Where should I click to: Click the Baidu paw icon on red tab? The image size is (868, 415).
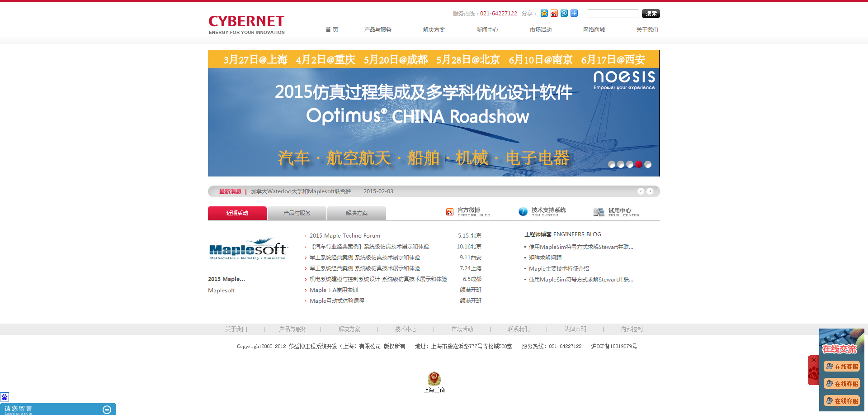pos(814,374)
